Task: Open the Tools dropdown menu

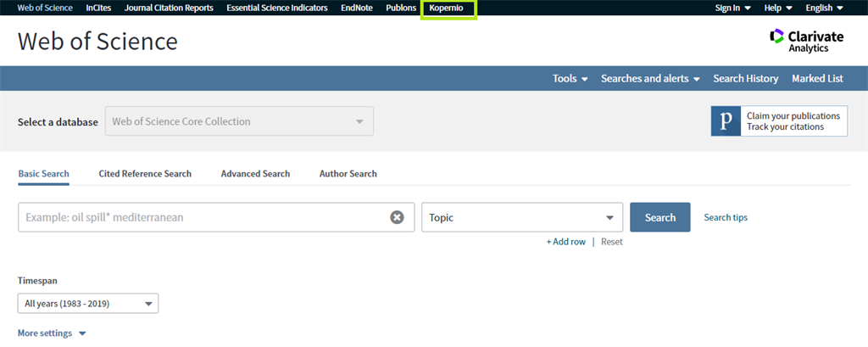Action: point(570,79)
